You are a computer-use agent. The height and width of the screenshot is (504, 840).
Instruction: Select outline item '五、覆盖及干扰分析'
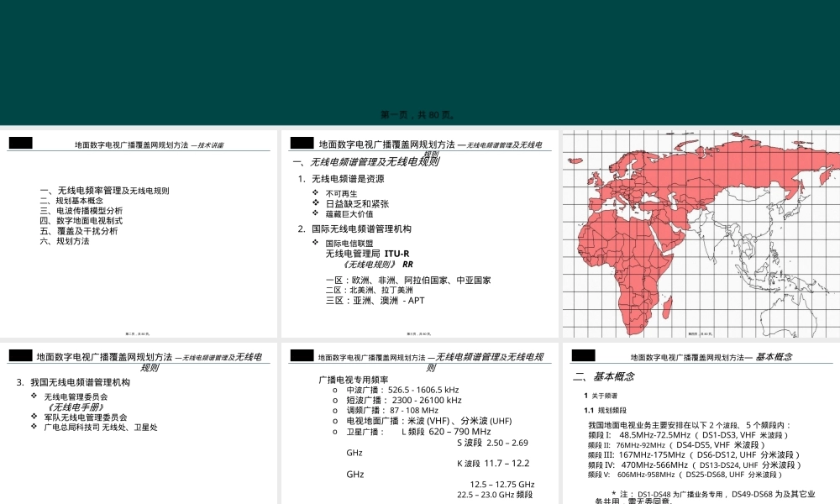79,231
